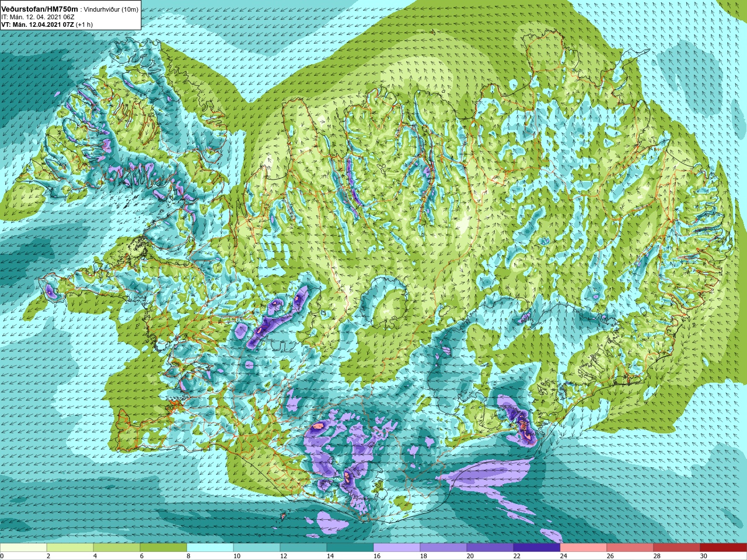Viewport: 747px width, 560px height.
Task: Select the lavender 16–18 legend swatch
Action: pyautogui.click(x=397, y=548)
